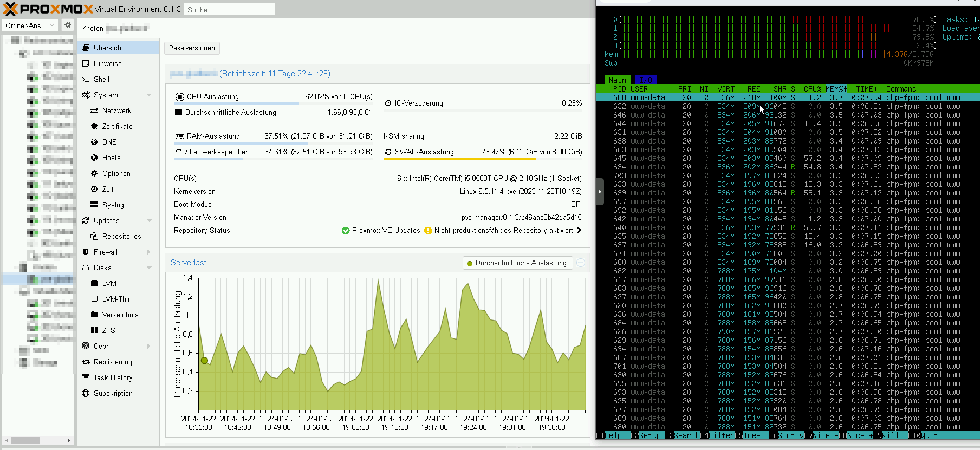Click the SWAP-Auslastung progress bar
Image resolution: width=980 pixels, height=450 pixels.
(x=483, y=159)
